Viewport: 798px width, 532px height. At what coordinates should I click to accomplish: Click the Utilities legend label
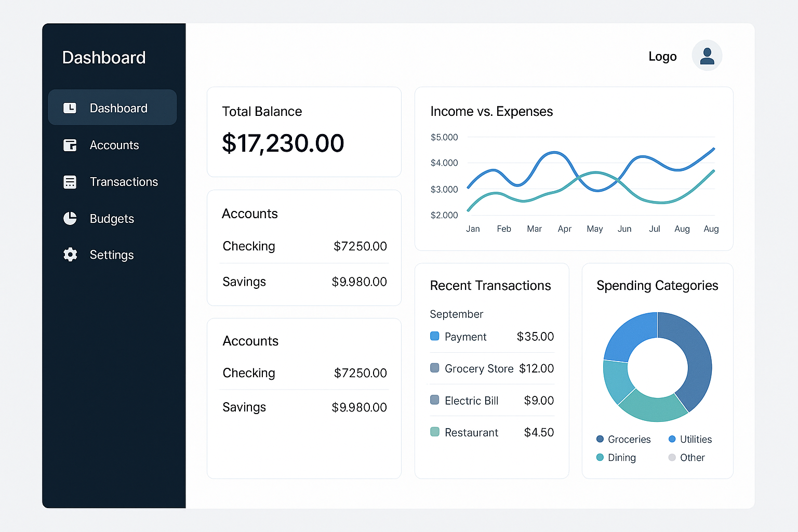[696, 440]
